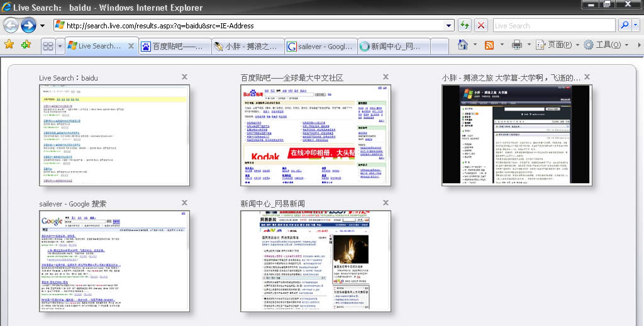Click the RSS feeds icon

pyautogui.click(x=489, y=45)
